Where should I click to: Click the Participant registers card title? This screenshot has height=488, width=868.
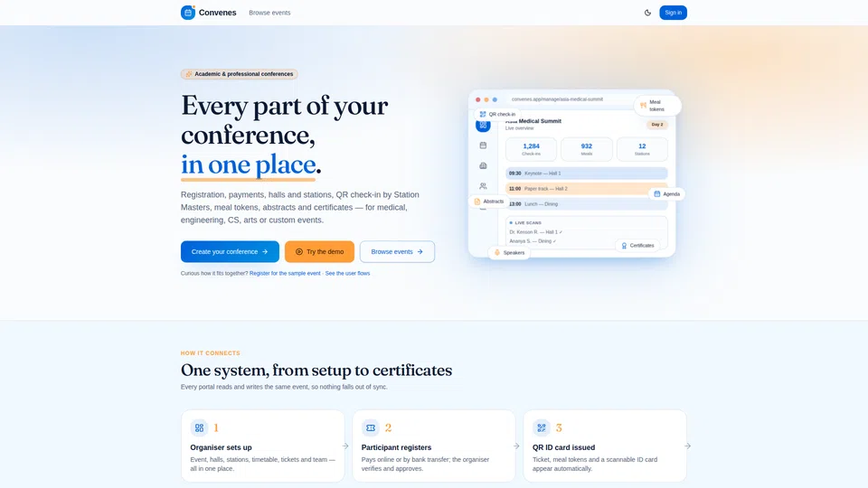coord(396,447)
